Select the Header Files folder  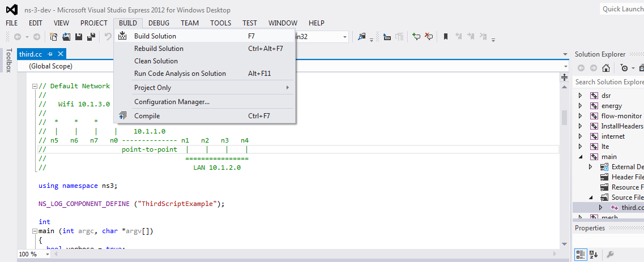pos(627,177)
